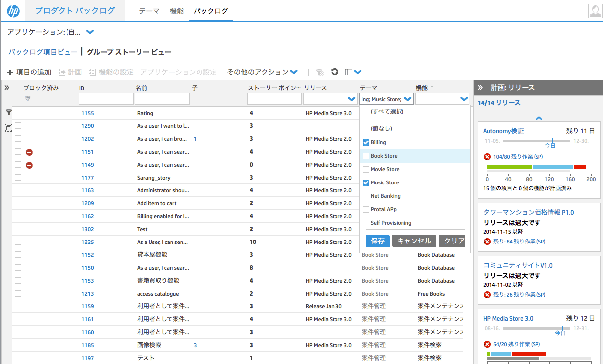Click the child count 3 on row 1185
The width and height of the screenshot is (603, 364).
click(195, 345)
